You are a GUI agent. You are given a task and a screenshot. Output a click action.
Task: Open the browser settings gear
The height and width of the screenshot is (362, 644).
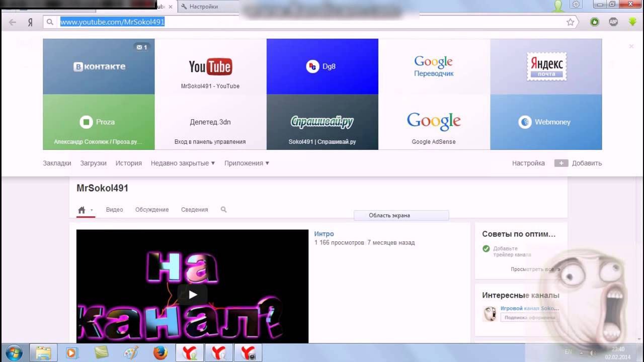pyautogui.click(x=576, y=5)
